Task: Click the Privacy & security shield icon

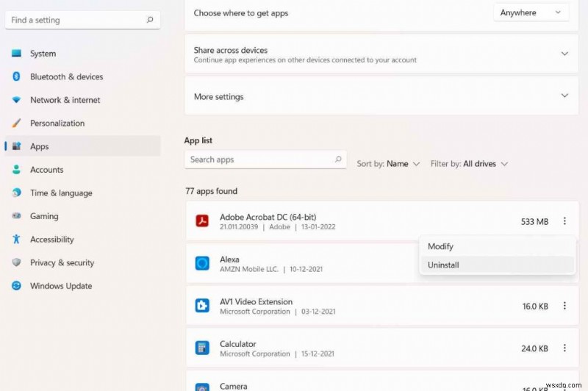Action: (16, 262)
